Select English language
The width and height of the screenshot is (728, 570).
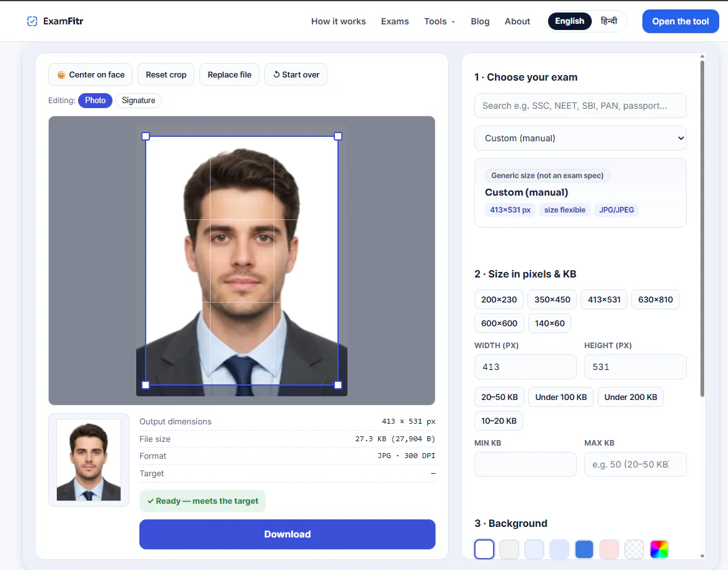point(569,21)
